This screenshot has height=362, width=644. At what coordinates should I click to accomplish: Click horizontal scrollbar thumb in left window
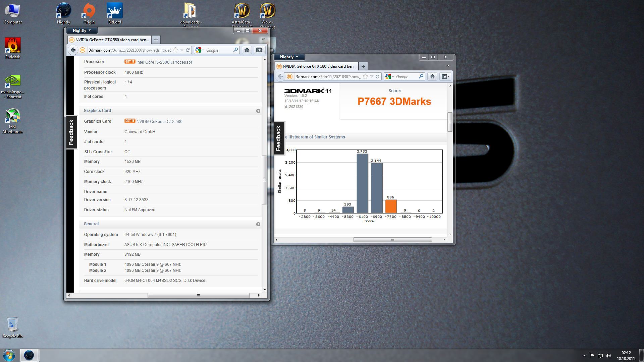point(199,295)
